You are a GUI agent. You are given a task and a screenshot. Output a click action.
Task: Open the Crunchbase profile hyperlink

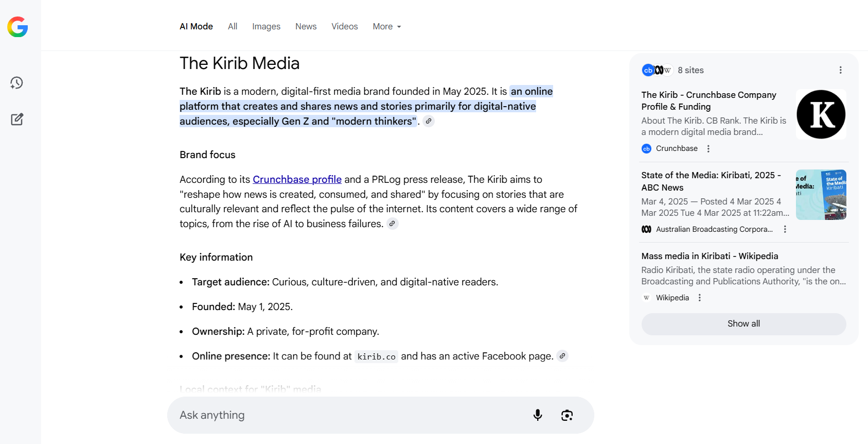point(297,179)
